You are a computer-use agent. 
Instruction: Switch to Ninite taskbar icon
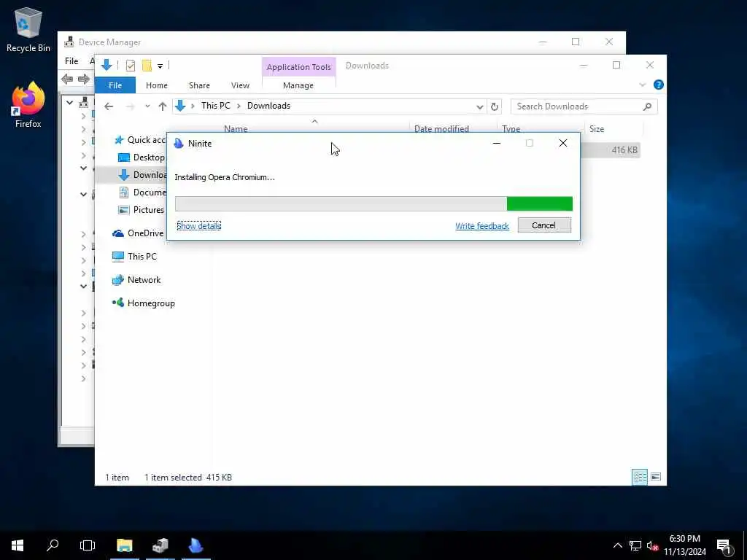coord(196,545)
